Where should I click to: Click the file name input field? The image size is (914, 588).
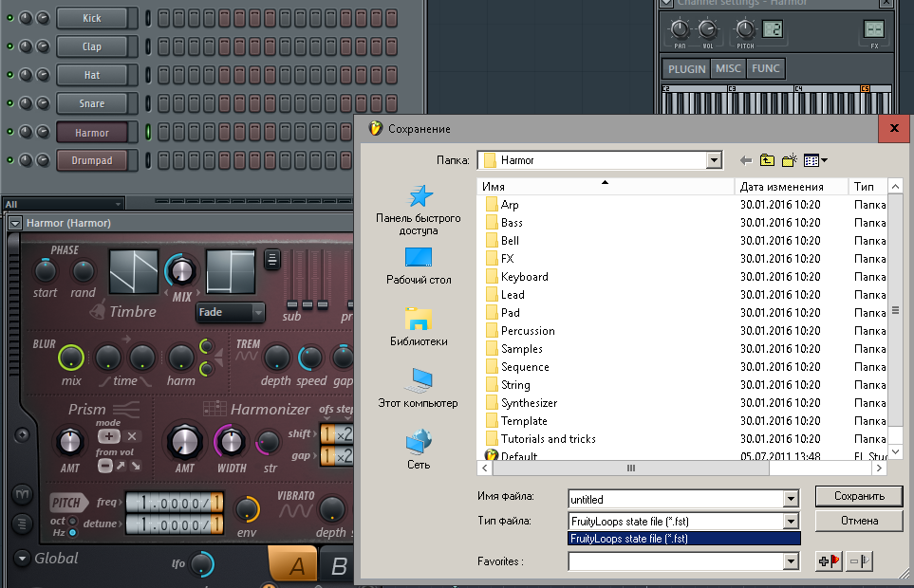coord(677,499)
